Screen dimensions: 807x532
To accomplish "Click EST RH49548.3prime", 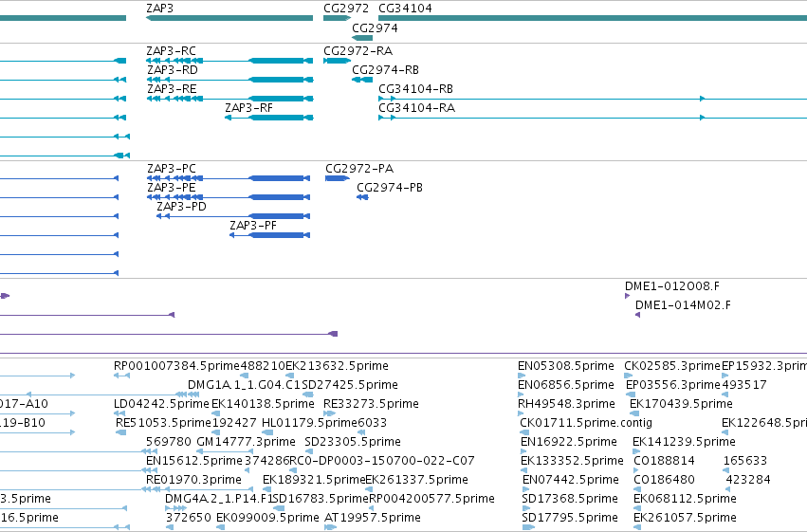I will 567,404.
